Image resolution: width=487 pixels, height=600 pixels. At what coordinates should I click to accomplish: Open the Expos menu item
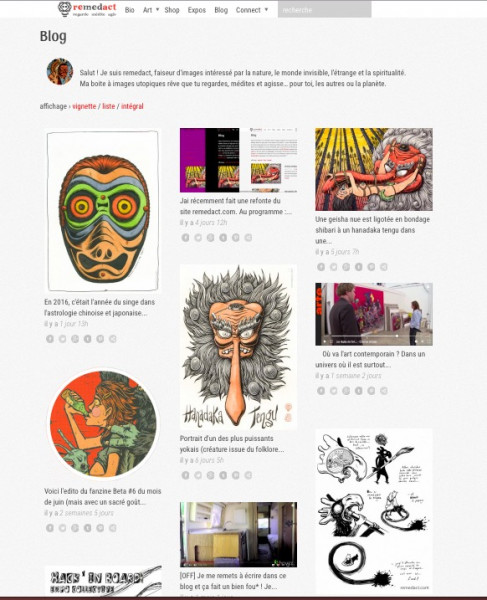[197, 10]
